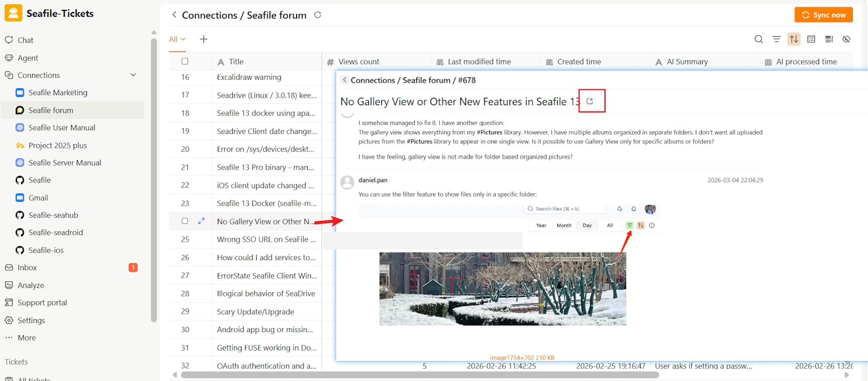Add a new view with plus icon
Viewport: 868px width, 381px height.
pos(204,39)
